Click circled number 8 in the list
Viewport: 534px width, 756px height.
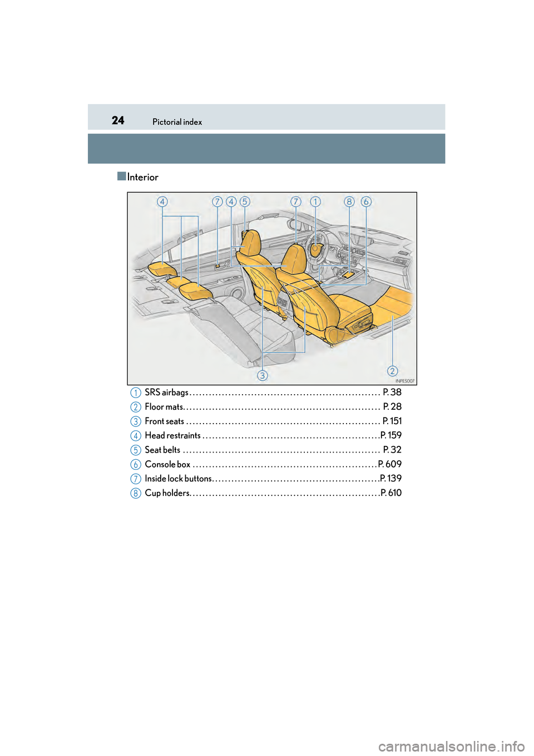[x=136, y=494]
